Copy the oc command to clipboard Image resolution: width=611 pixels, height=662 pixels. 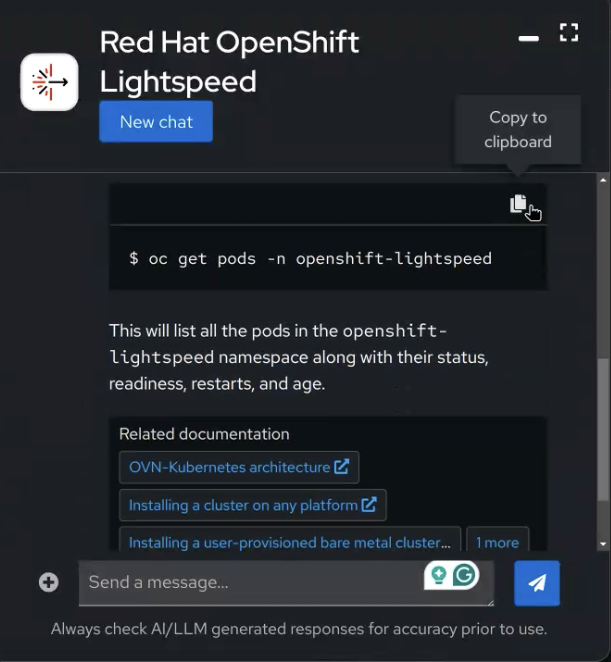click(518, 204)
